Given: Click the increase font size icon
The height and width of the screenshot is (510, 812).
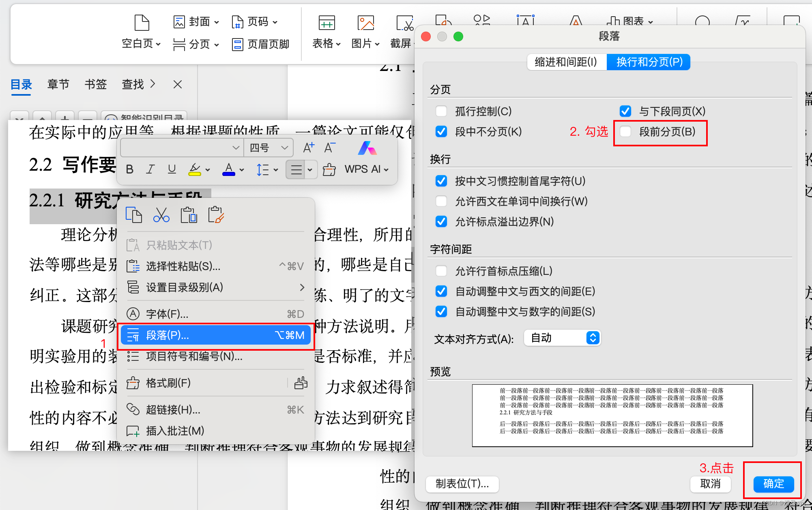Looking at the screenshot, I should coord(308,148).
